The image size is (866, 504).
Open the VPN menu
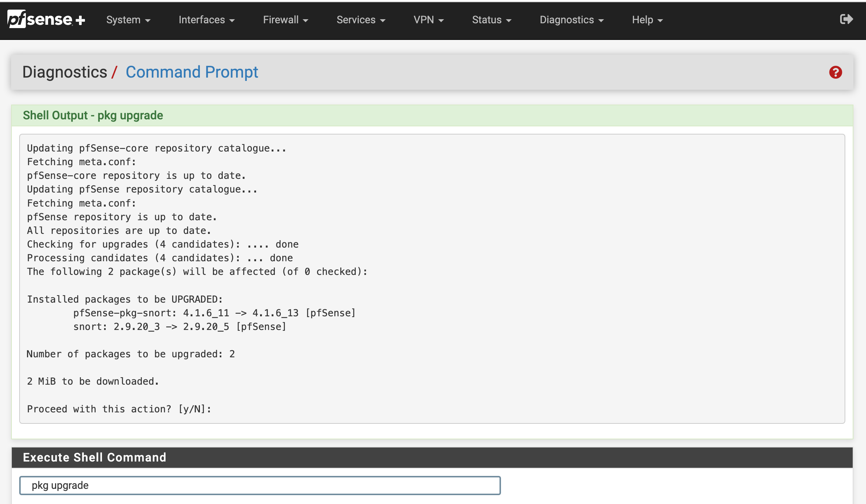point(429,20)
